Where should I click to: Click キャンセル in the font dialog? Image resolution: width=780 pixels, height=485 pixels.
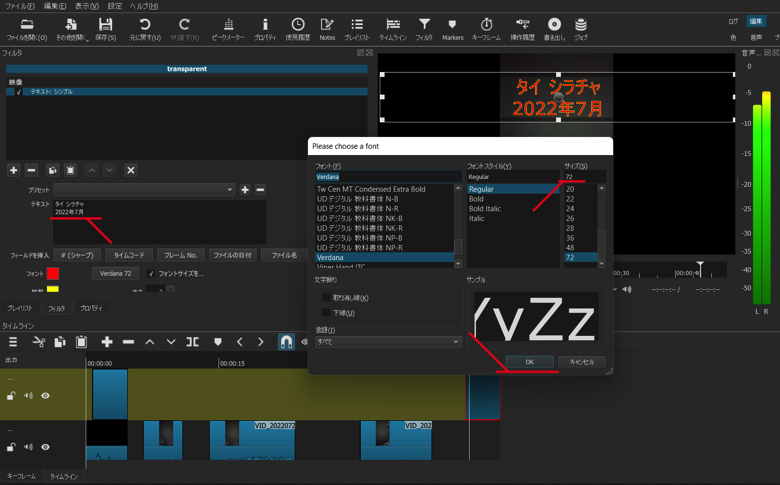pos(582,362)
